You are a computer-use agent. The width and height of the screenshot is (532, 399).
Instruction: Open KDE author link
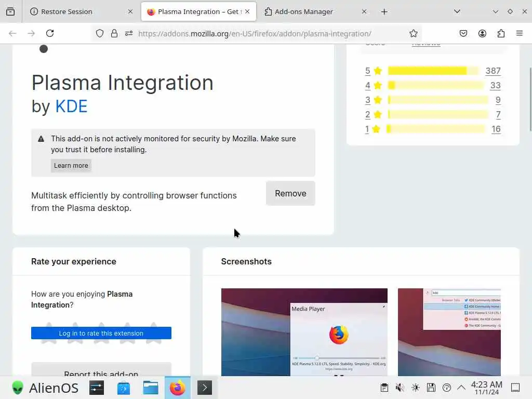(71, 106)
